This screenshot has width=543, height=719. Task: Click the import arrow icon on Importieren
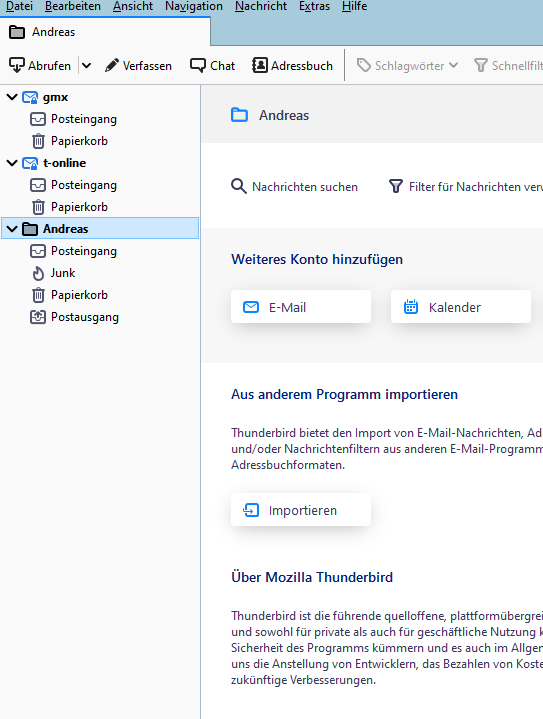point(251,510)
